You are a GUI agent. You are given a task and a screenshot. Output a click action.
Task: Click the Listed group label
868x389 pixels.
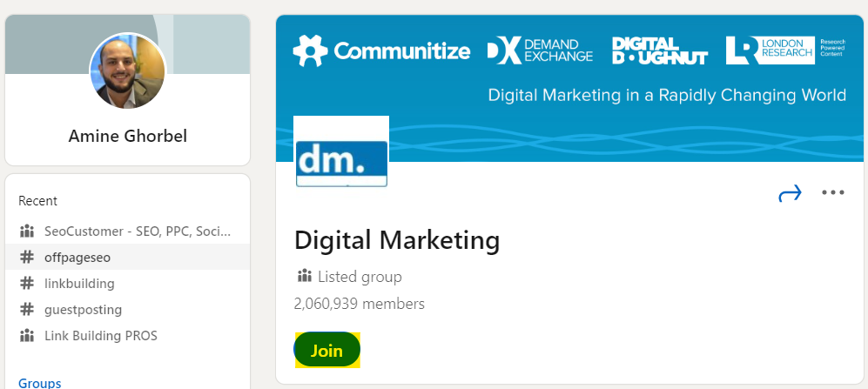click(360, 277)
